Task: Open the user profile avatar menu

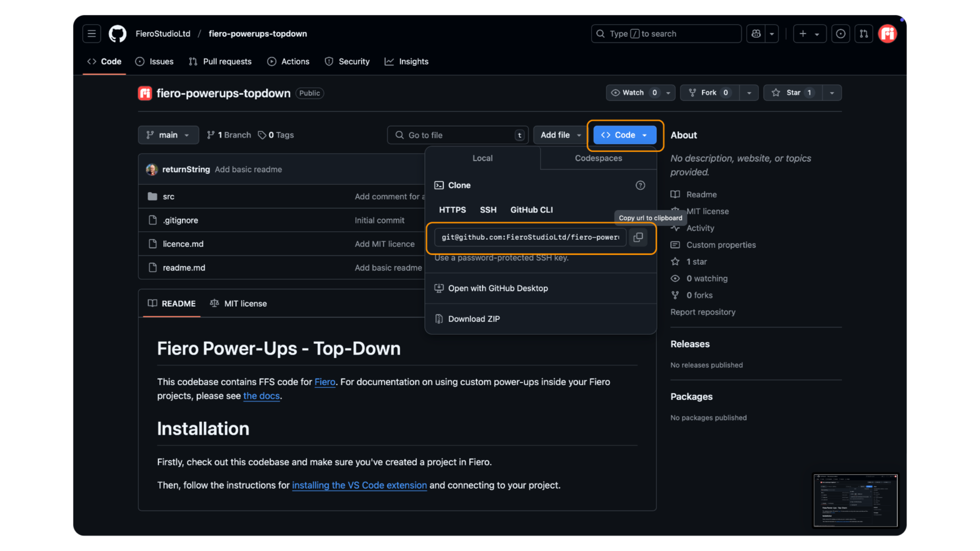Action: point(888,34)
